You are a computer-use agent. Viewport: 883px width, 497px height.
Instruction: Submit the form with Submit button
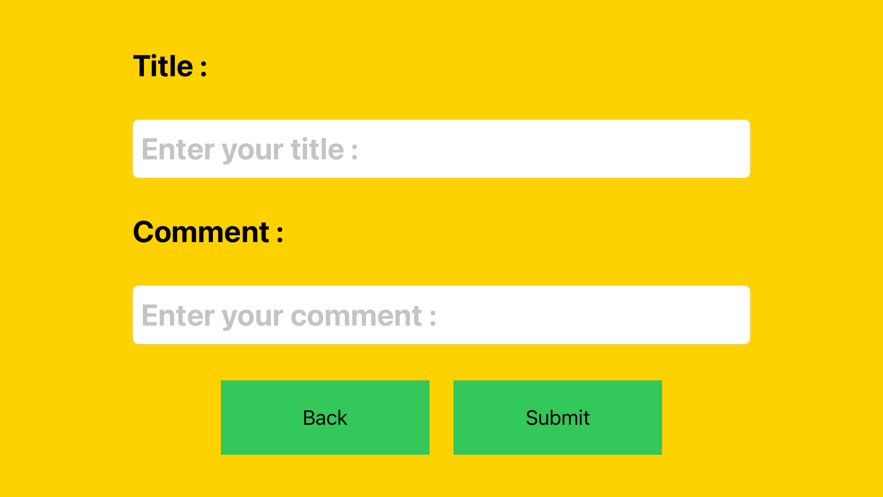coord(558,417)
